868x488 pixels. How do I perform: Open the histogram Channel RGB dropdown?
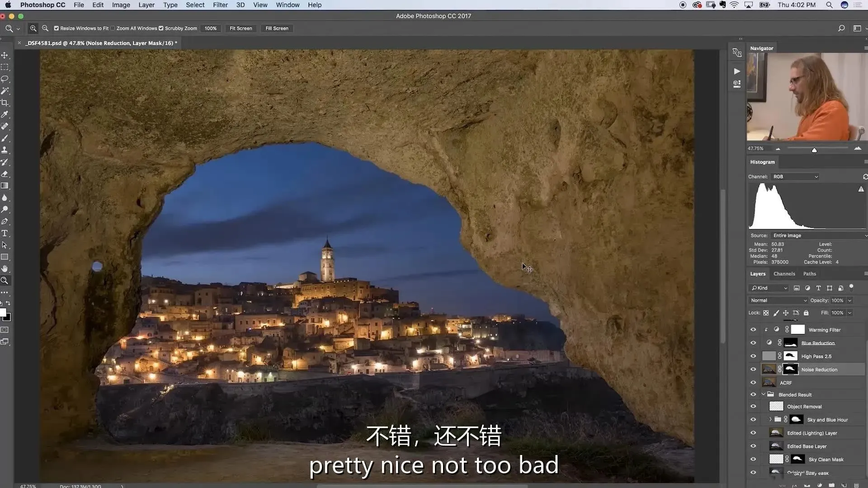click(x=795, y=177)
